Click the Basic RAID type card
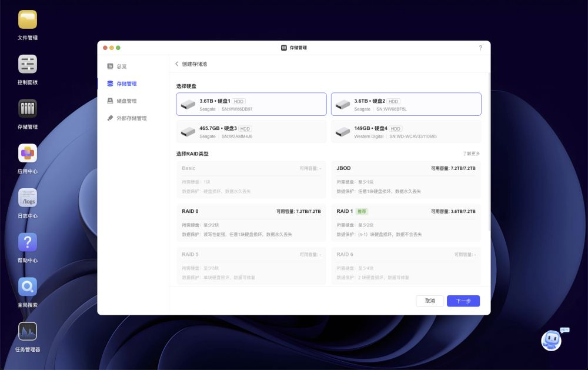 point(251,180)
